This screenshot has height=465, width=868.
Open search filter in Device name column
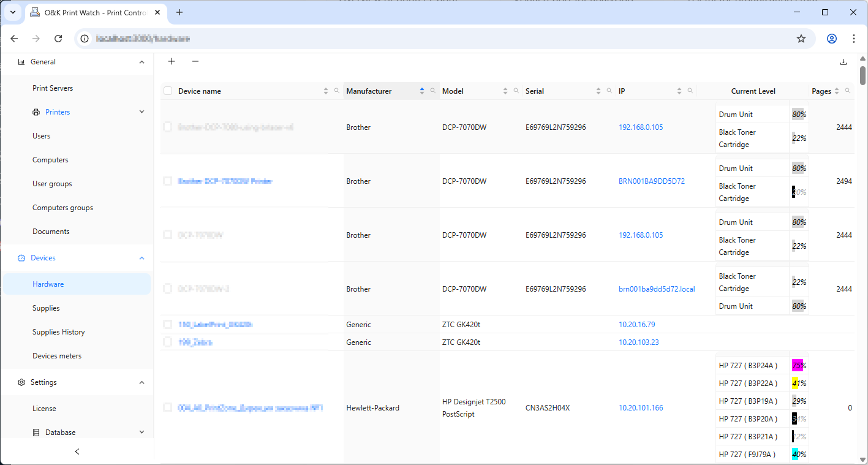click(336, 91)
